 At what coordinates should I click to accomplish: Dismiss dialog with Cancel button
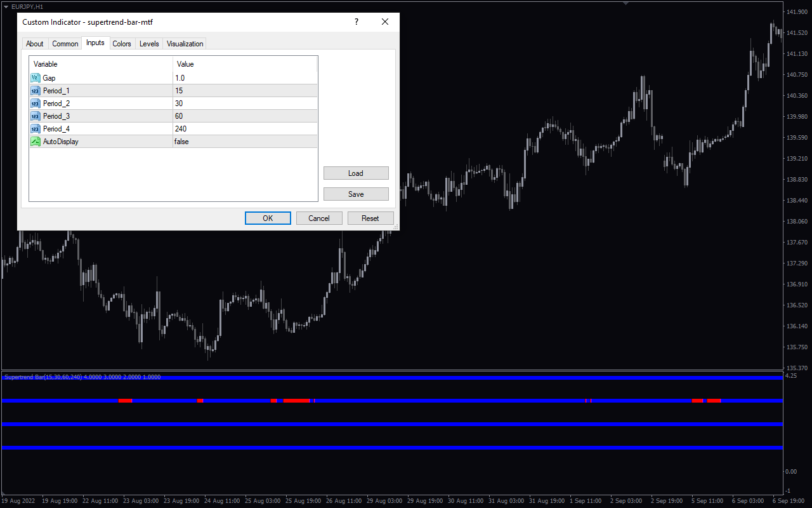(x=319, y=218)
